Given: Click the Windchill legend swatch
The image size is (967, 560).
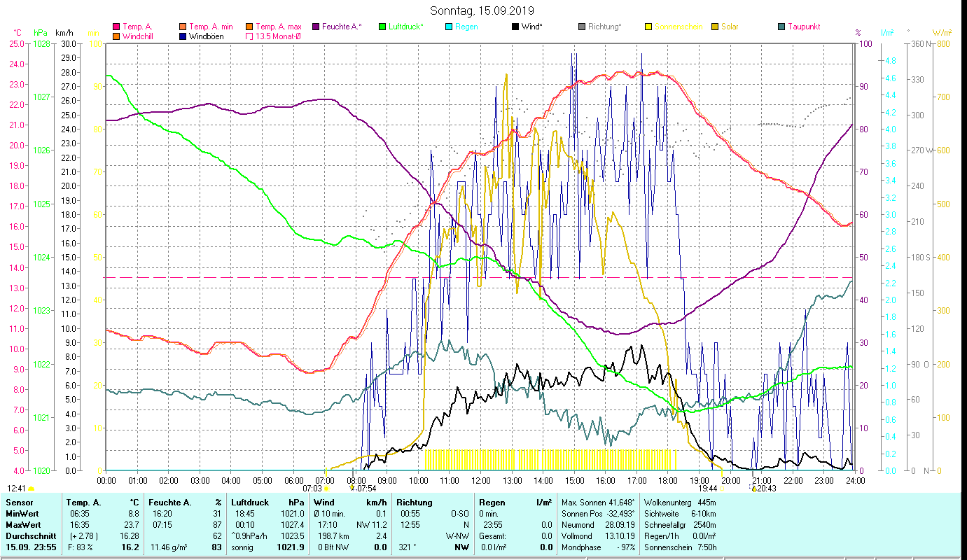Looking at the screenshot, I should pos(116,36).
